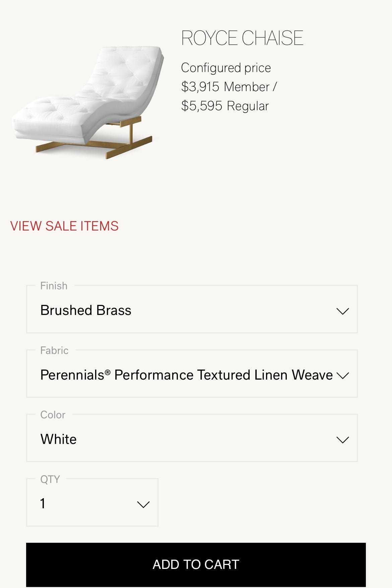Click the Fabric dropdown chevron arrow
392x588 pixels.
342,376
